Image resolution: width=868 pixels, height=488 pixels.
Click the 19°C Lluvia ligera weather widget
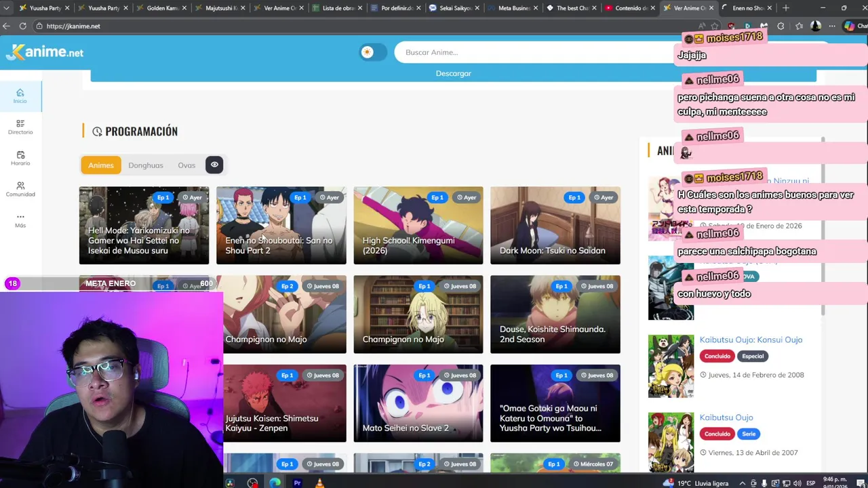[x=695, y=483]
